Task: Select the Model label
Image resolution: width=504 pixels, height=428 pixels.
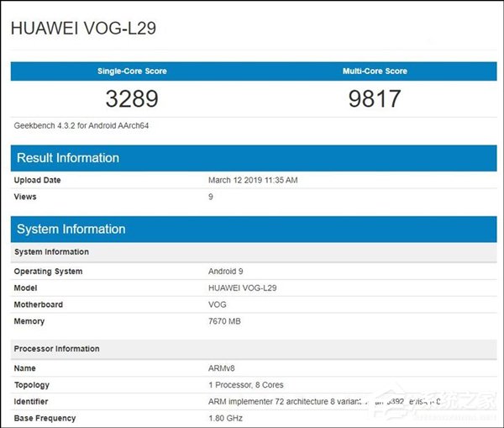Action: tap(25, 288)
